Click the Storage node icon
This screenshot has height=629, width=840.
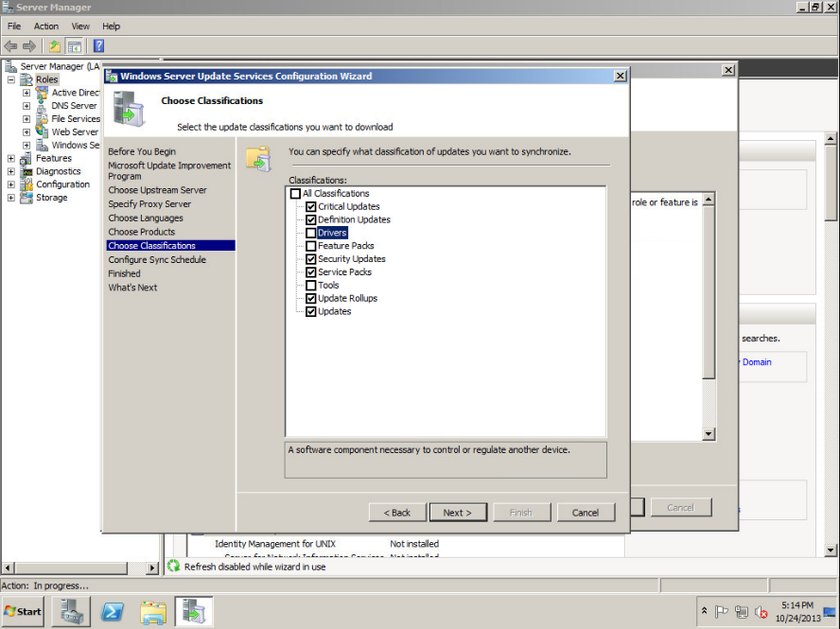(x=26, y=198)
